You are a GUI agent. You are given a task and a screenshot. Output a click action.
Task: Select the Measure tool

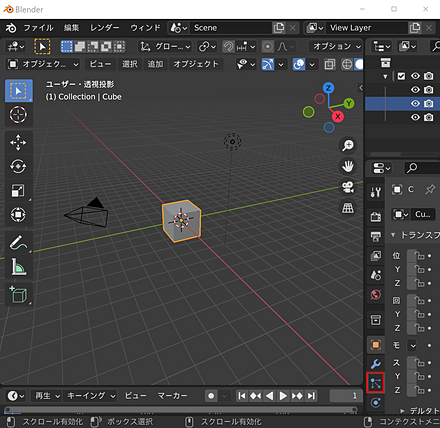click(x=18, y=267)
